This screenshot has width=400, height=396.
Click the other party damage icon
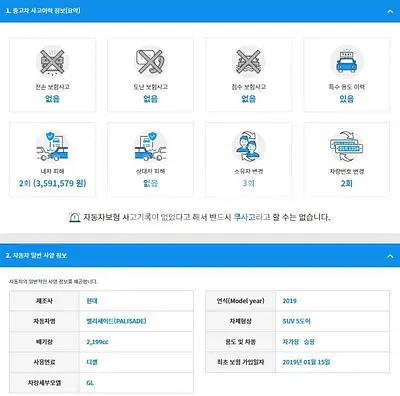(150, 146)
